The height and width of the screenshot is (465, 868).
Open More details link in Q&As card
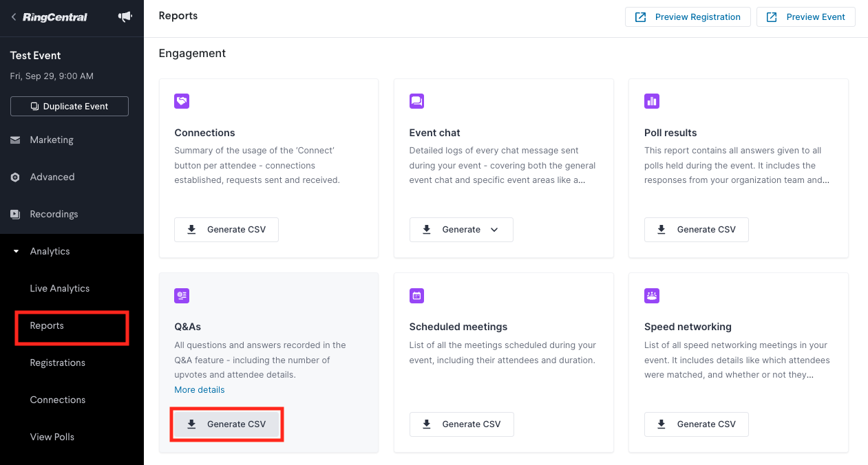200,390
